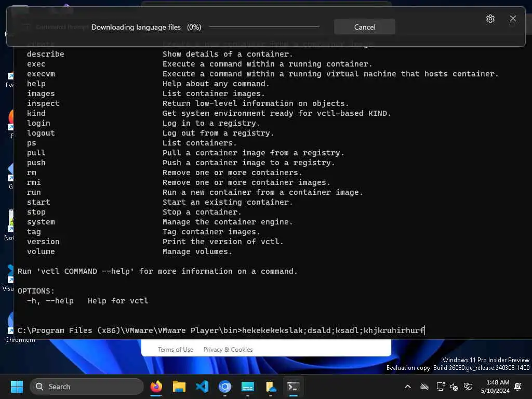Image resolution: width=532 pixels, height=399 pixels.
Task: Click the 'pull' command text
Action: point(36,153)
